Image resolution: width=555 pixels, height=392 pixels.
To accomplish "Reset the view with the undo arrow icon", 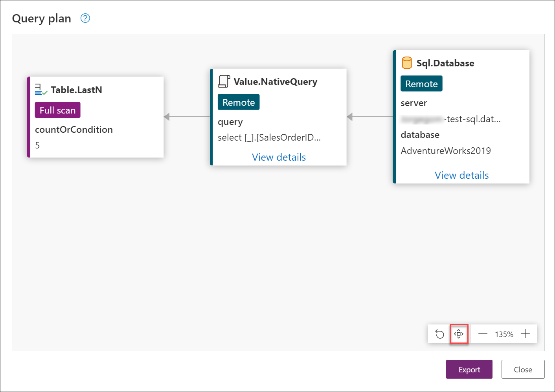I will pos(439,334).
